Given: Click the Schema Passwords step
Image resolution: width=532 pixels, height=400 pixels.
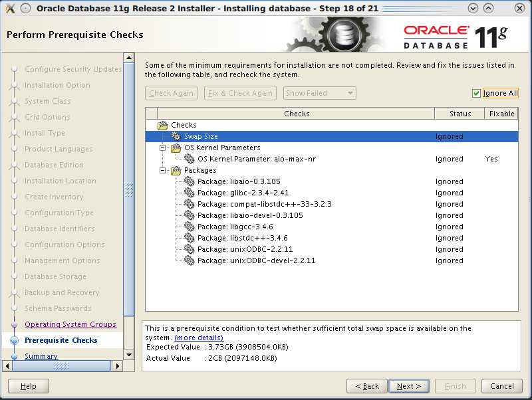Looking at the screenshot, I should [x=58, y=308].
